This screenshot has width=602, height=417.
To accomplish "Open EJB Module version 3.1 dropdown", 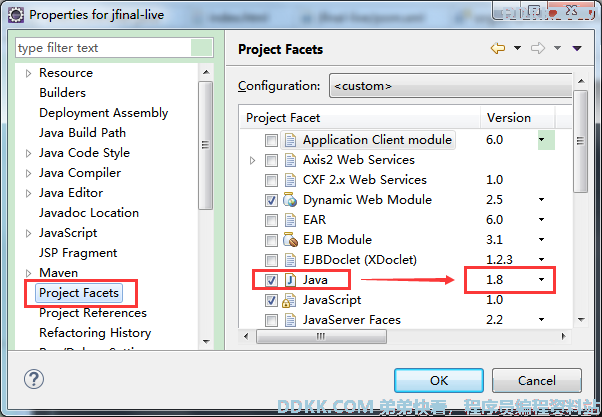I will 541,240.
